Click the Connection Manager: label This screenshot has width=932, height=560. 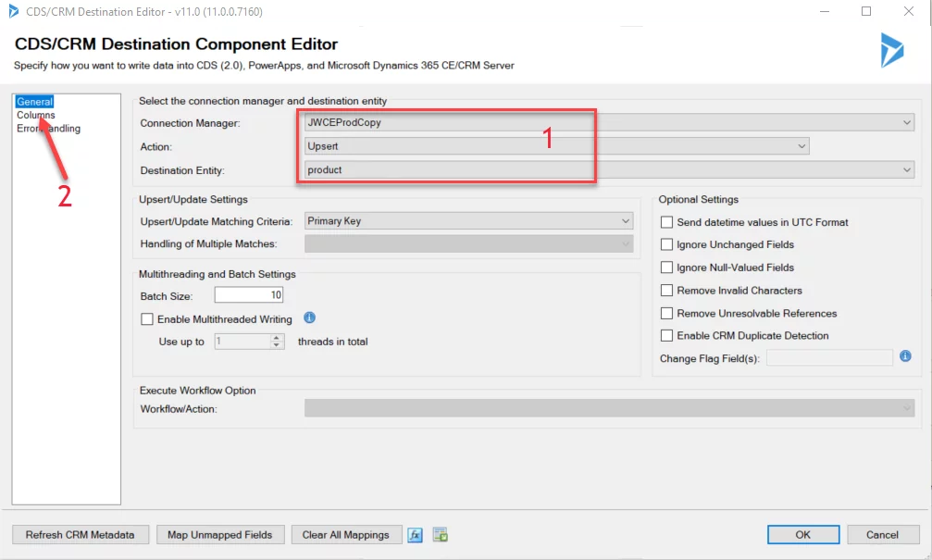pyautogui.click(x=191, y=123)
